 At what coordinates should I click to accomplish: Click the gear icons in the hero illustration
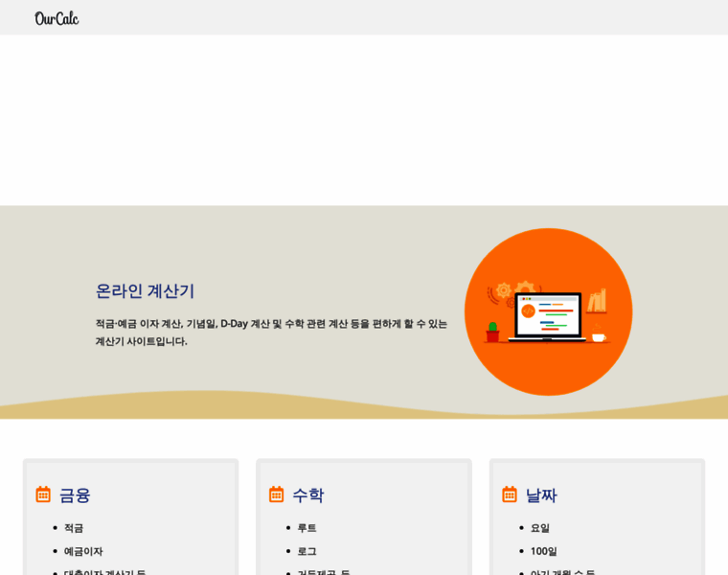pos(512,289)
